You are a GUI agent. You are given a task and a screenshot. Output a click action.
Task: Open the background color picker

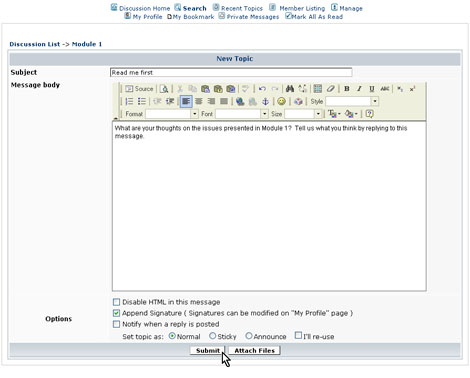point(351,114)
